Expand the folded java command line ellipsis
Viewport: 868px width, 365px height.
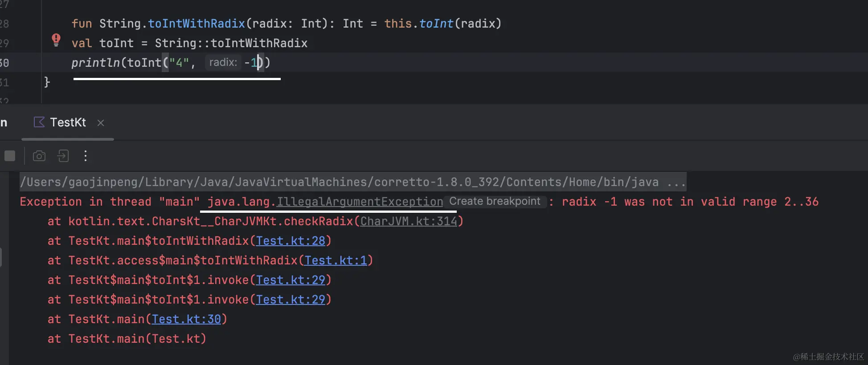coord(676,182)
